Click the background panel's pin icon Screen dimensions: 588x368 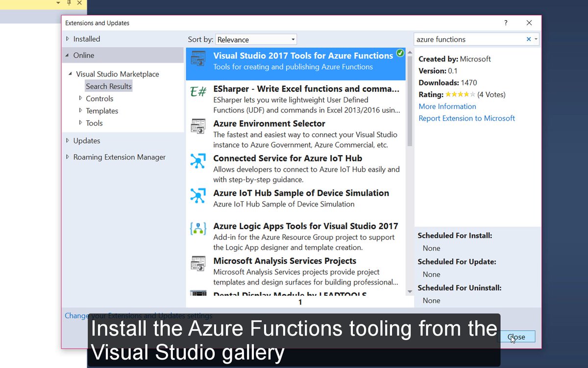[69, 3]
